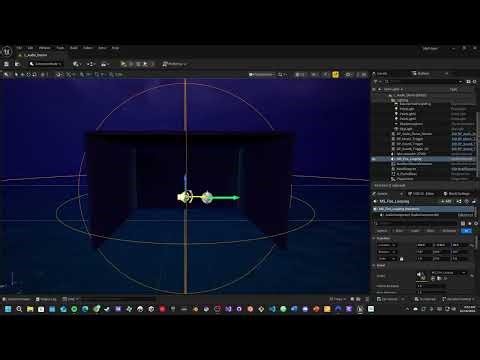Open the Platforms dropdown

[175, 64]
